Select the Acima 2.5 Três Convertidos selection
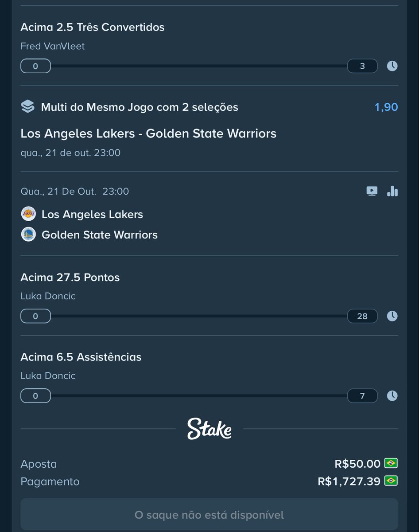This screenshot has height=532, width=419. click(93, 27)
